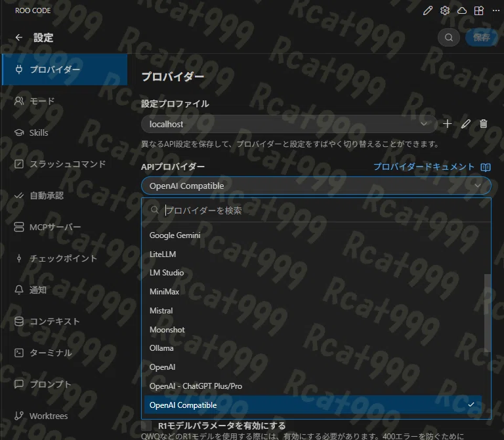Image resolution: width=504 pixels, height=440 pixels.
Task: Click the magnifier icon in the provider search box
Action: click(155, 210)
